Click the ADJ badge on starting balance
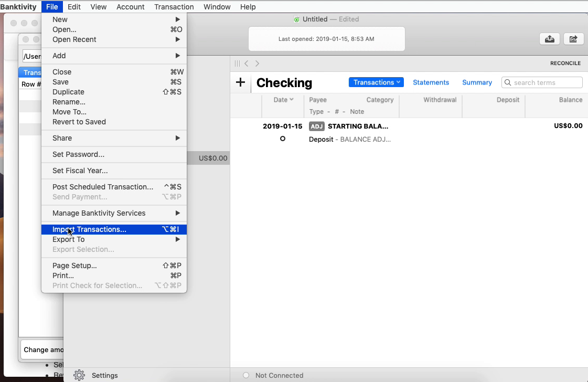This screenshot has height=382, width=588. [316, 126]
